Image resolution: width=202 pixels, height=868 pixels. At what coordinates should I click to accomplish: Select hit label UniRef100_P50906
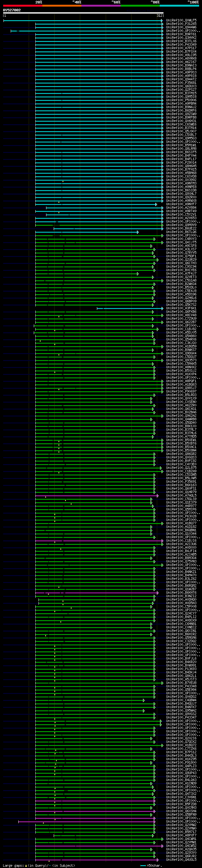[181, 100]
